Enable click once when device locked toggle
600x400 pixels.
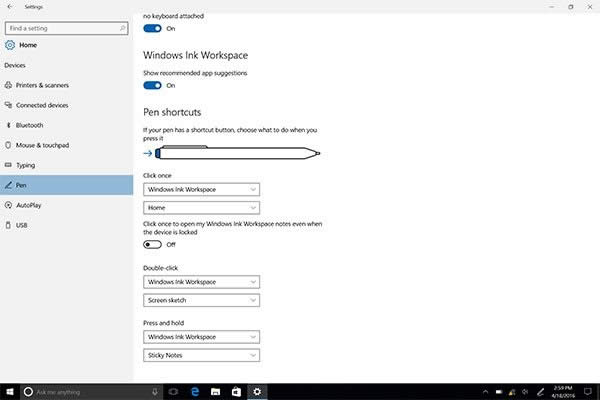pyautogui.click(x=153, y=244)
